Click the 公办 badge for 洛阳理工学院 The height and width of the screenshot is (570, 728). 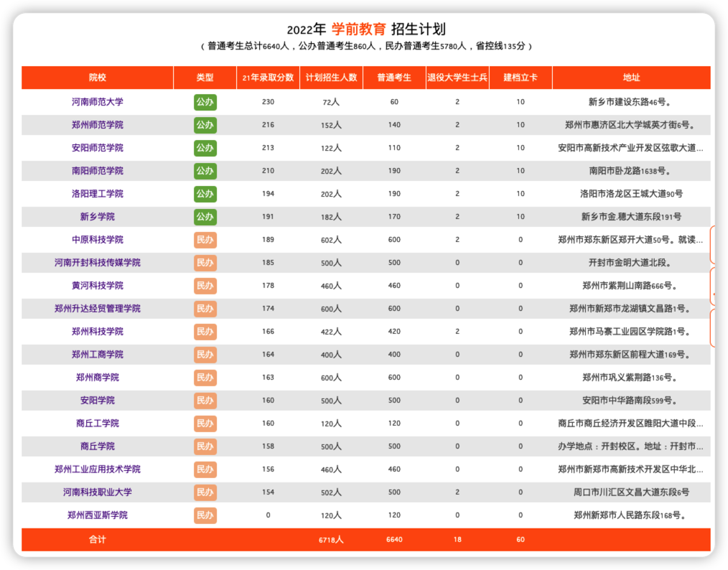205,194
